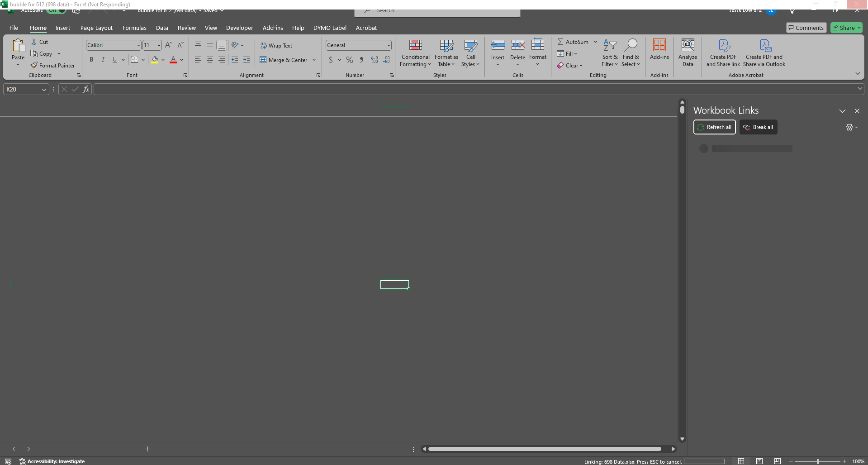Click Create PDF and Share link
Image resolution: width=868 pixels, height=465 pixels.
pyautogui.click(x=723, y=53)
